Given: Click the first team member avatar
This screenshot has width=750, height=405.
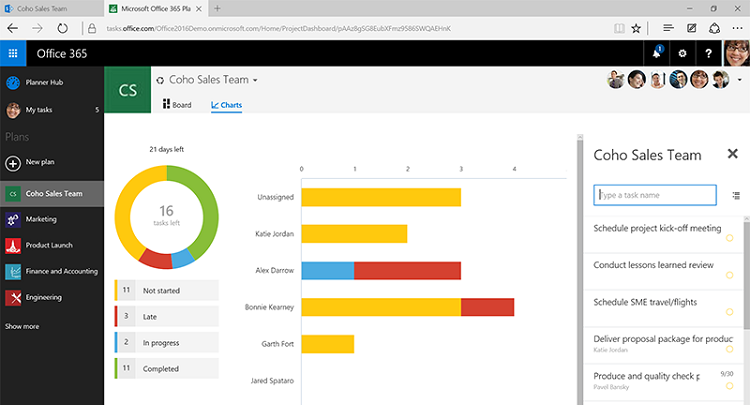Looking at the screenshot, I should click(x=616, y=79).
